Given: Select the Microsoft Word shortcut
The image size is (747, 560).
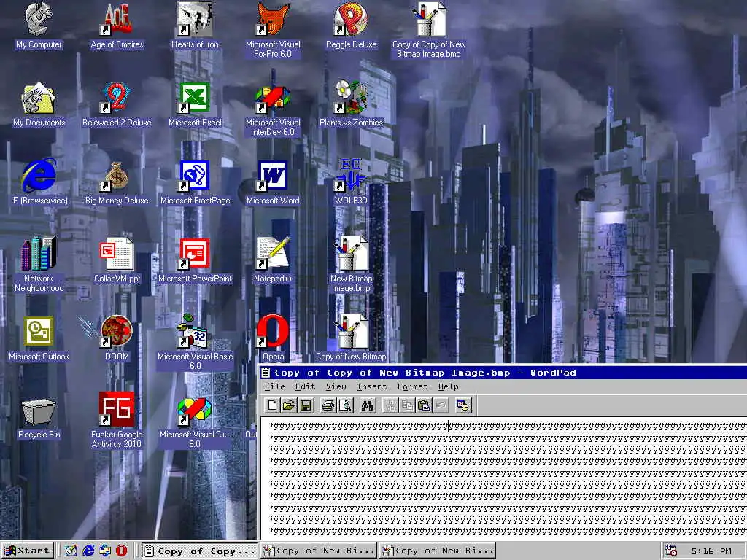Looking at the screenshot, I should click(x=273, y=182).
